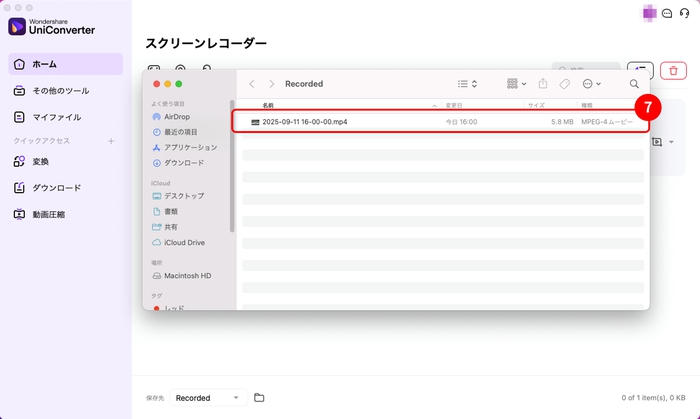Open the output folder icon beside Recorded
The image size is (700, 419).
259,398
